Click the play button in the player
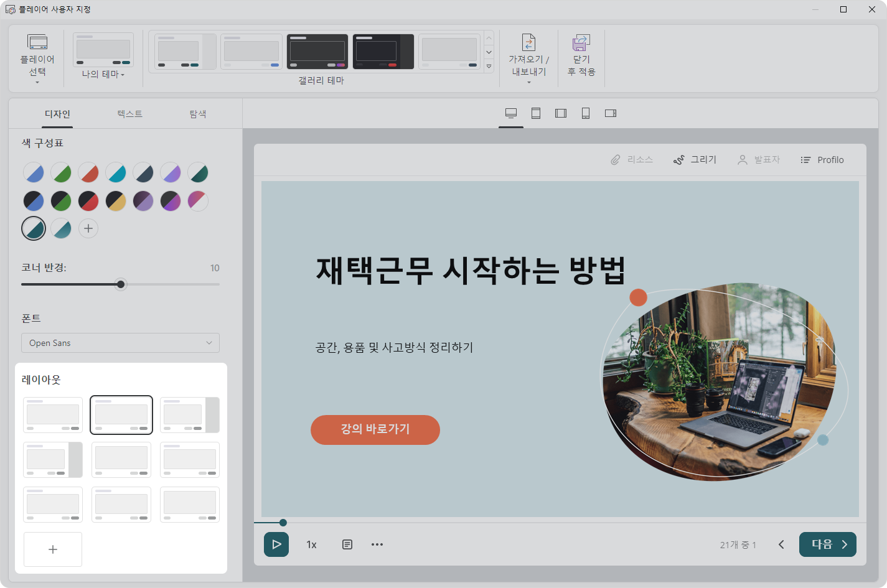This screenshot has height=588, width=887. 276,544
